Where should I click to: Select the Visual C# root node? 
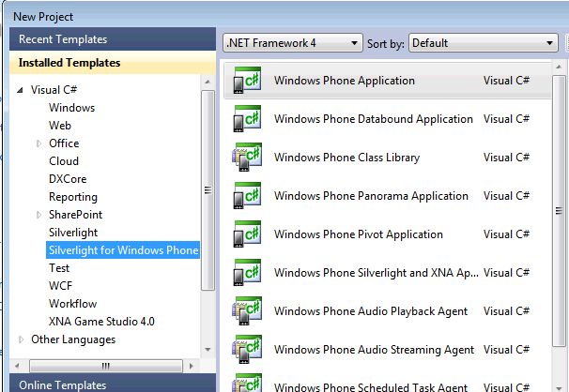click(x=54, y=89)
